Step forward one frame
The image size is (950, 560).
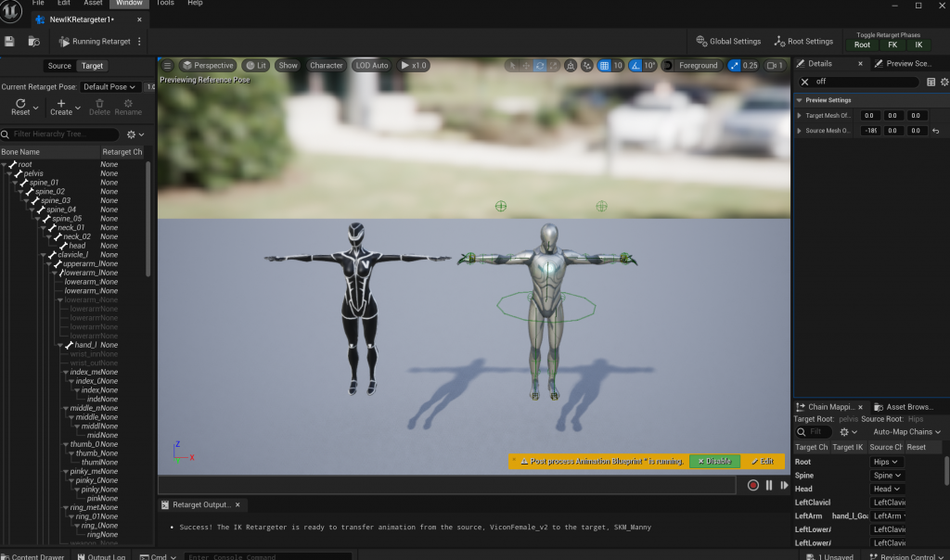point(784,485)
